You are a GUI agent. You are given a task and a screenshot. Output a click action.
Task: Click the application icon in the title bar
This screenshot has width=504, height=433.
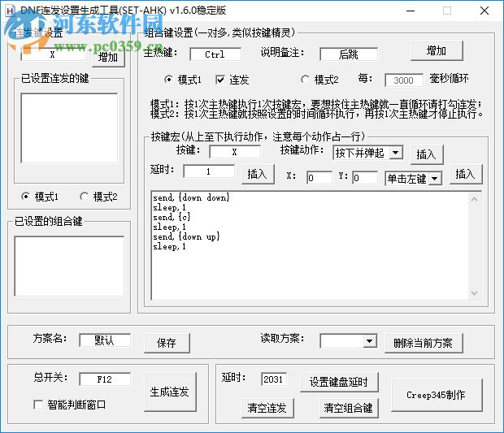click(10, 11)
